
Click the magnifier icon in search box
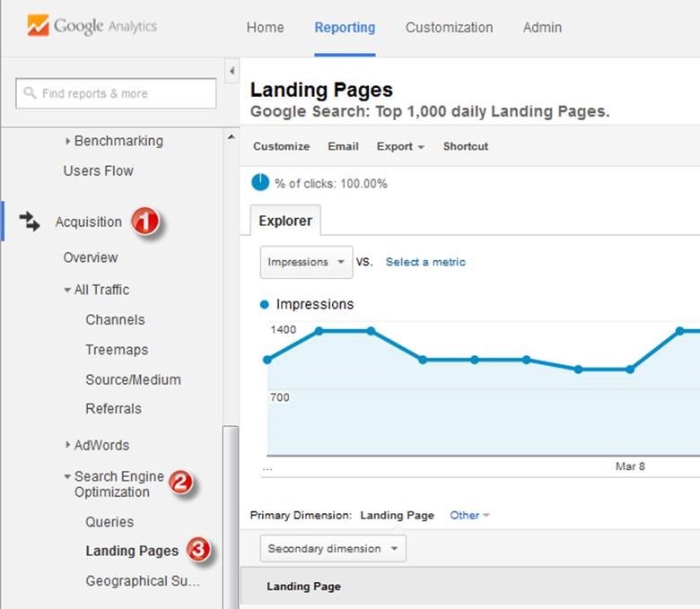pyautogui.click(x=31, y=93)
